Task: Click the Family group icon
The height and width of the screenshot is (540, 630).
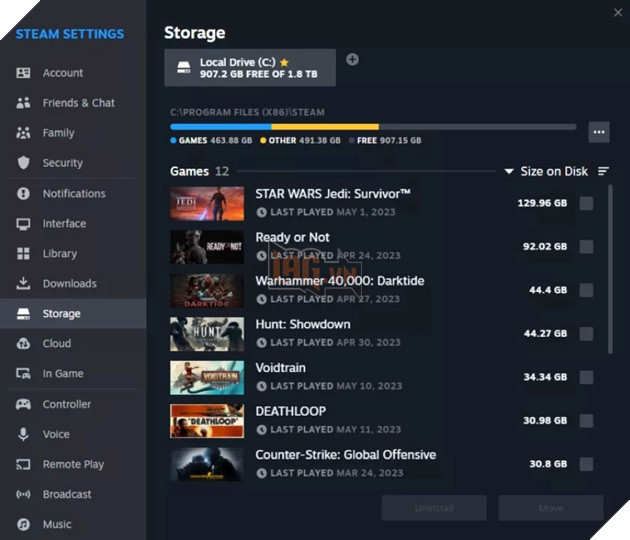Action: [23, 133]
